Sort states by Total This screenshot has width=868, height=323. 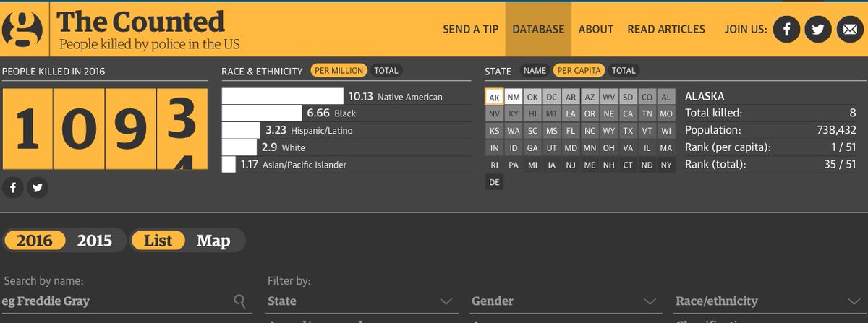(x=624, y=70)
